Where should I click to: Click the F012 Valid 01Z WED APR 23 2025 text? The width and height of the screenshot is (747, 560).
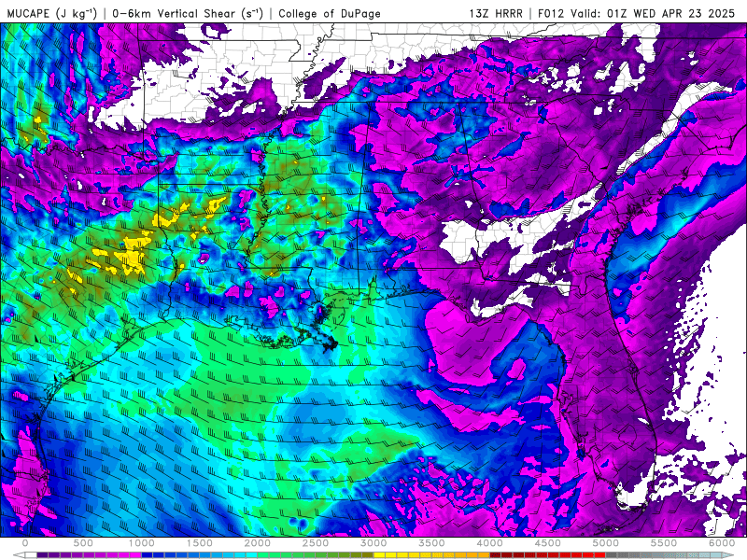[637, 13]
